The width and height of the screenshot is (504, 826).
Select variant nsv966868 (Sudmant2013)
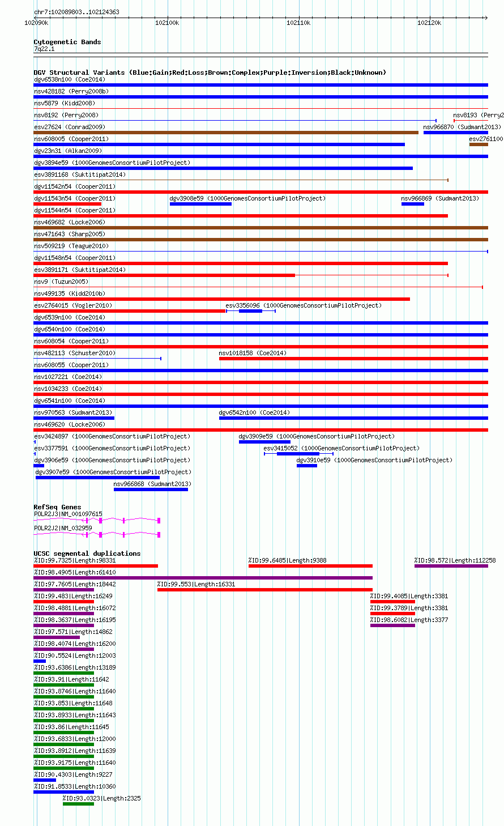151,489
